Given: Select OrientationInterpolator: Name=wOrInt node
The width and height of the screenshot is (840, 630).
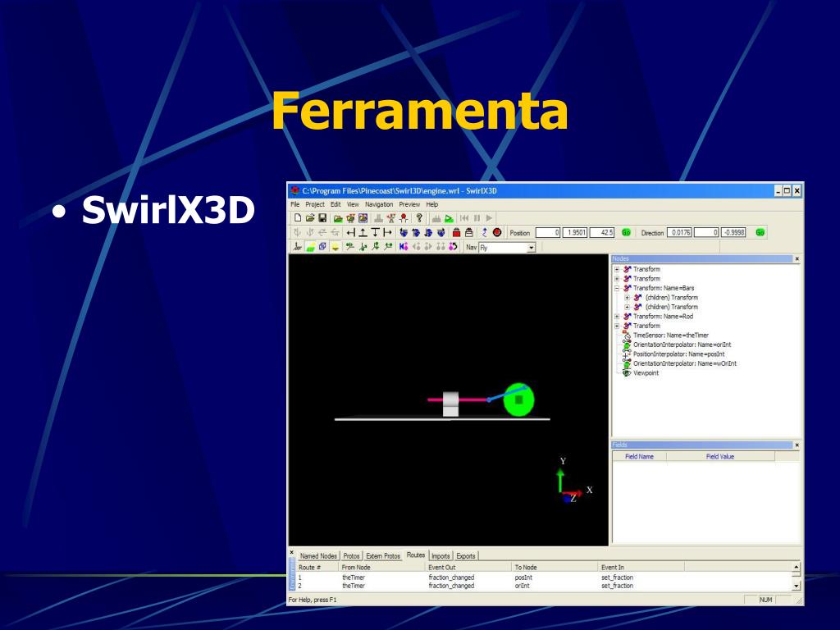Looking at the screenshot, I should pos(685,363).
